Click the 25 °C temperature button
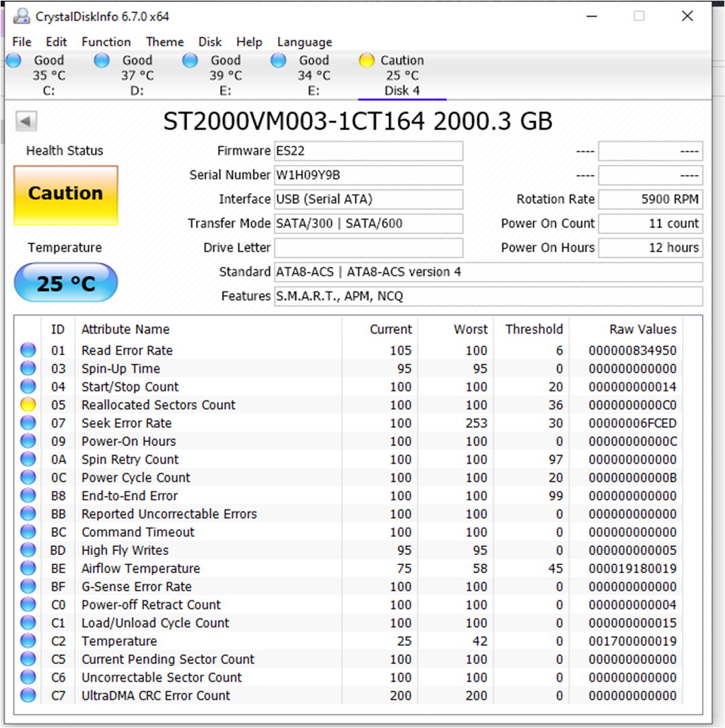This screenshot has width=725, height=728. (x=66, y=283)
